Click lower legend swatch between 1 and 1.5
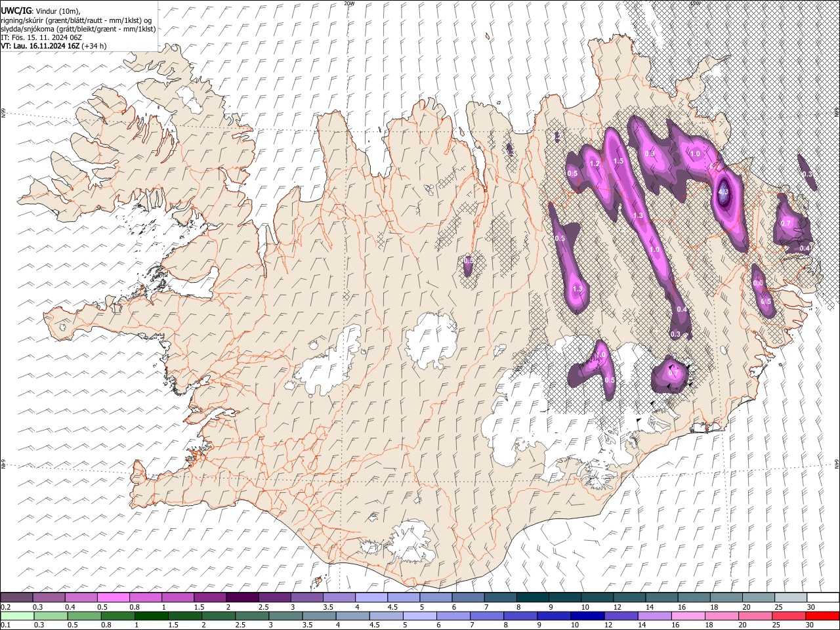This screenshot has height=630, width=840. coord(152,616)
